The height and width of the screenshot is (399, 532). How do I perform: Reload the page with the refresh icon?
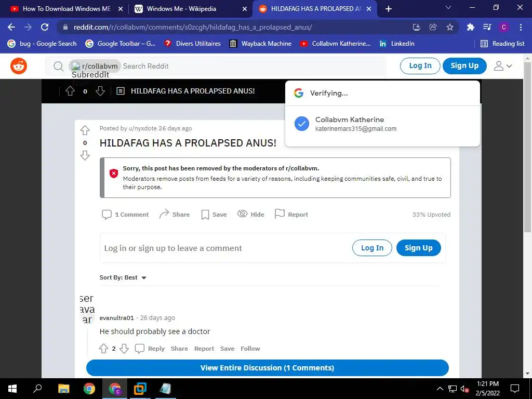45,27
